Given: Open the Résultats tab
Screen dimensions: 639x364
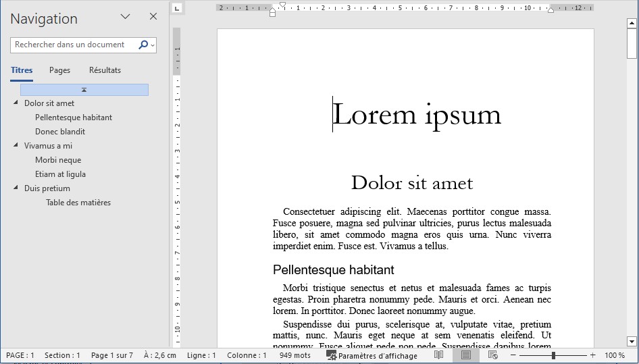Looking at the screenshot, I should (105, 70).
